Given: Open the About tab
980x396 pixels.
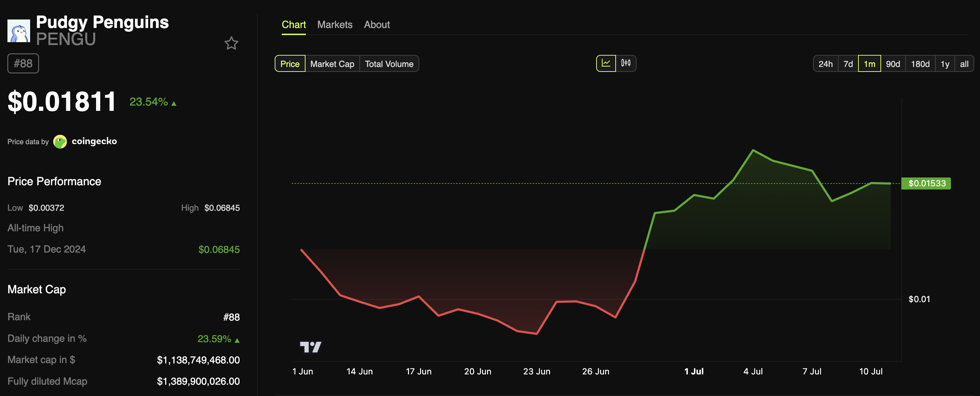Looking at the screenshot, I should [377, 25].
